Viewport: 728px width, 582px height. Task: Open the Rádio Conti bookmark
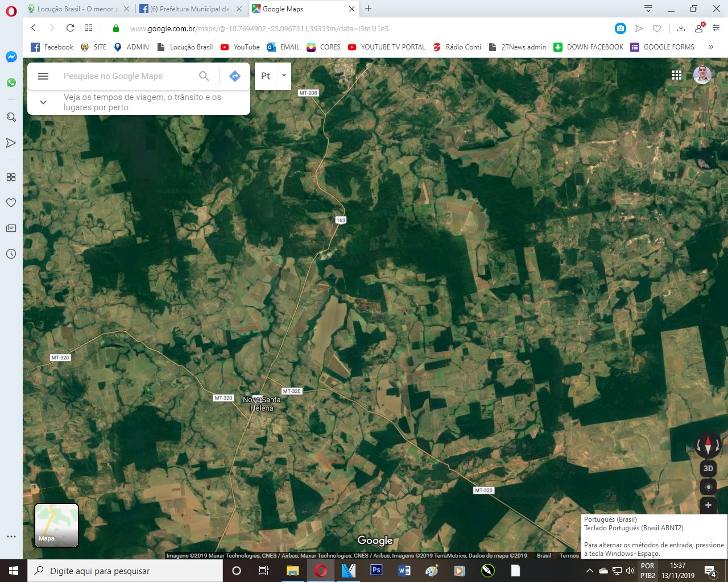(457, 47)
